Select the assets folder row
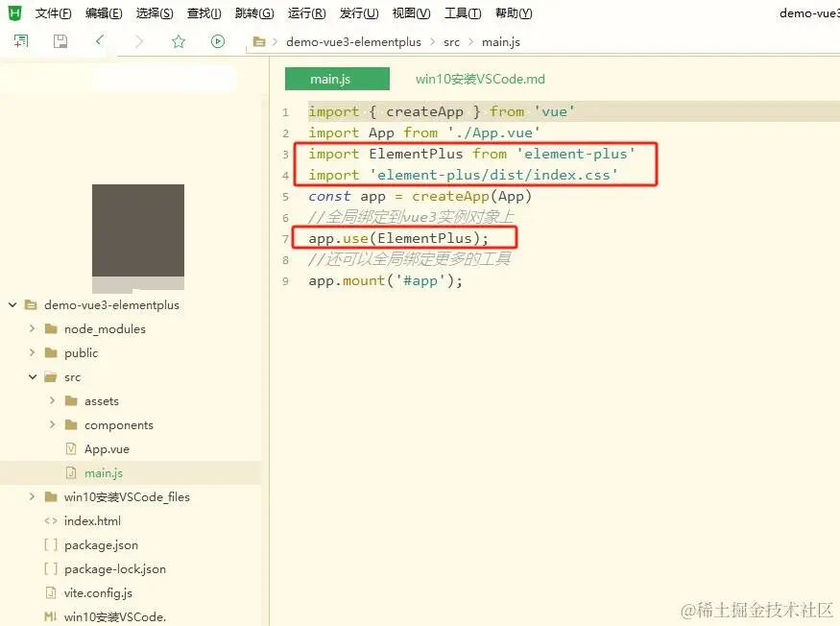This screenshot has height=626, width=840. (131, 401)
